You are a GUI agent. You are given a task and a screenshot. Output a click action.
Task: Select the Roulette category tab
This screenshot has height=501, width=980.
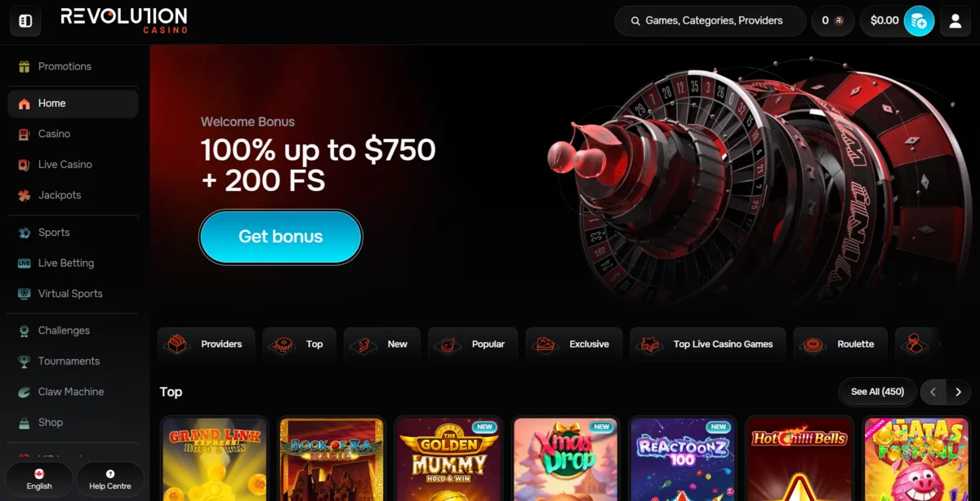pos(840,344)
